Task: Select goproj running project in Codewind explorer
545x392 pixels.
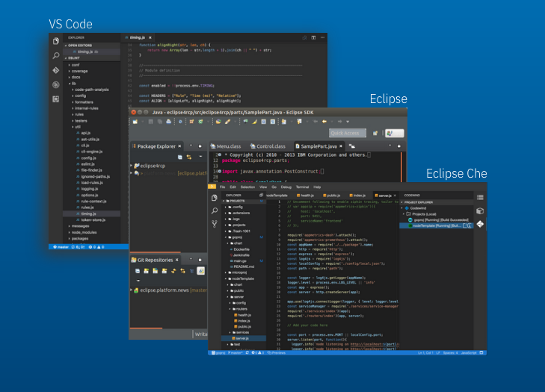Action: (x=438, y=220)
